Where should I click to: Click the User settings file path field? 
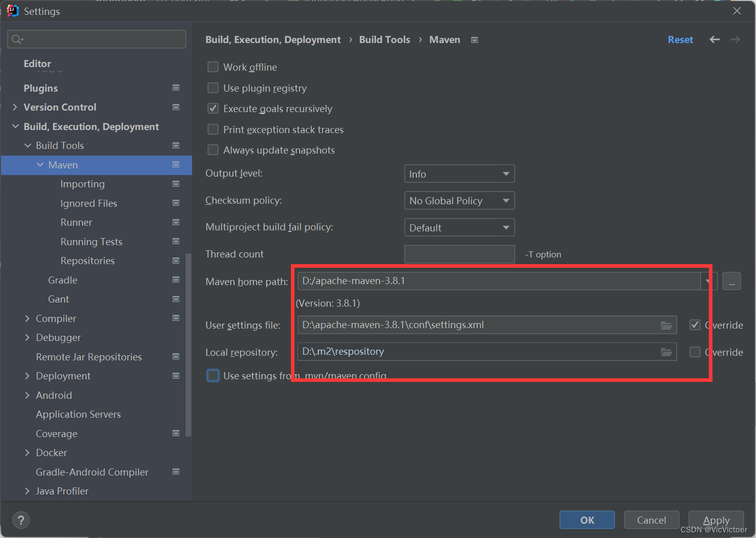487,325
